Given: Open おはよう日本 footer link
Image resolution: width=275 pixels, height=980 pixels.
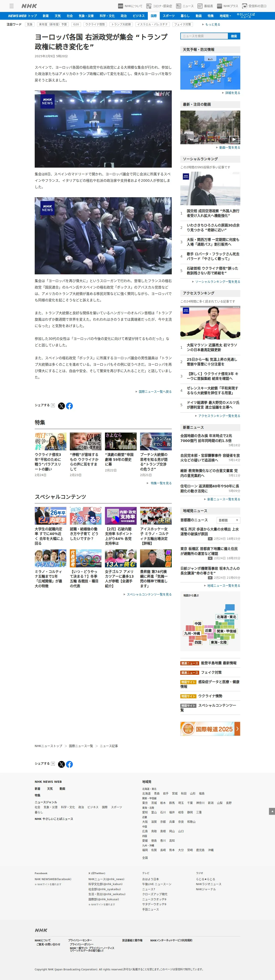Looking at the screenshot, I should (151, 879).
